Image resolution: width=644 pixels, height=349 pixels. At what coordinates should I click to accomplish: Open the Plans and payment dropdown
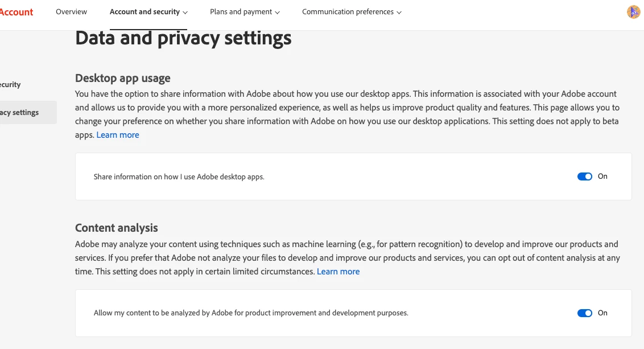click(245, 12)
